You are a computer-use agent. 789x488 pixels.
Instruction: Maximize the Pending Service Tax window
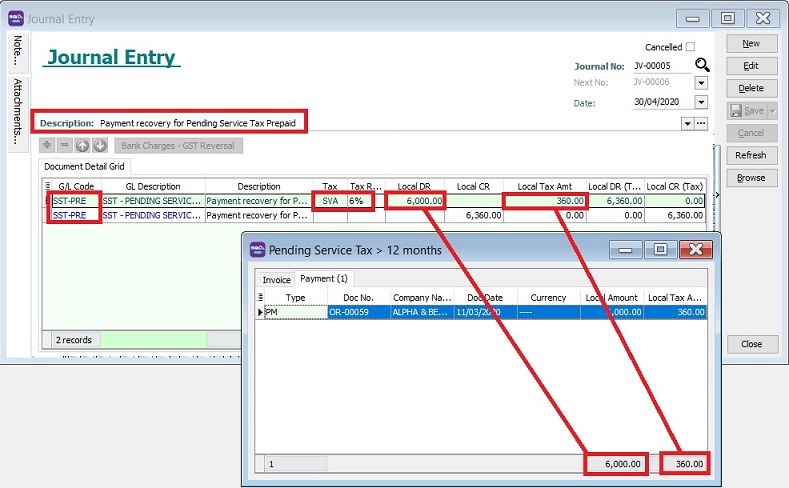pyautogui.click(x=661, y=250)
